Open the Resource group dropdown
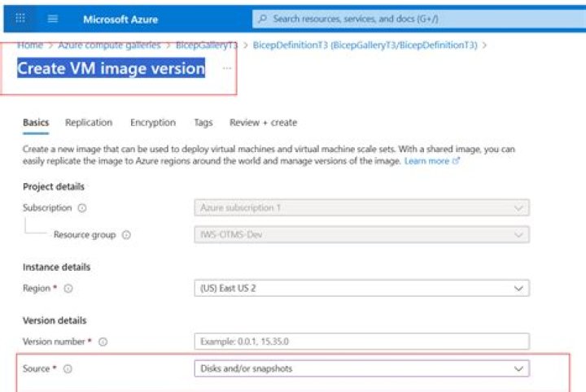586x392 pixels. 361,235
